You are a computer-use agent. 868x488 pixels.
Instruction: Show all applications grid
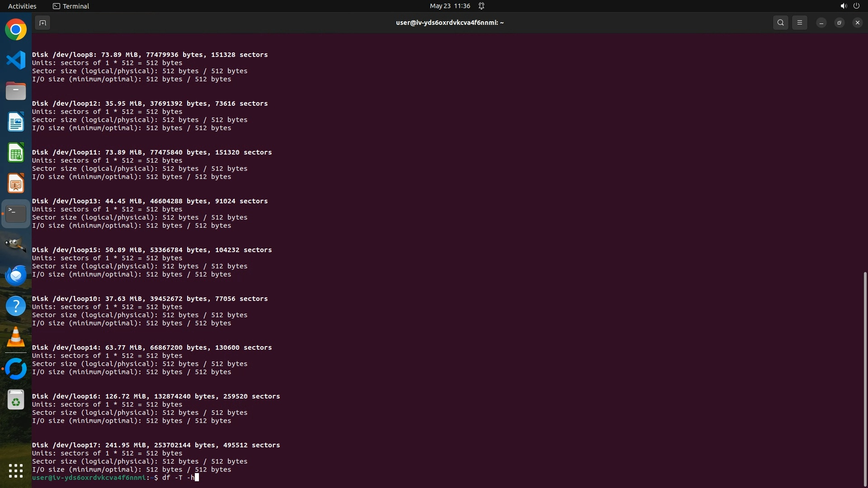(x=16, y=471)
